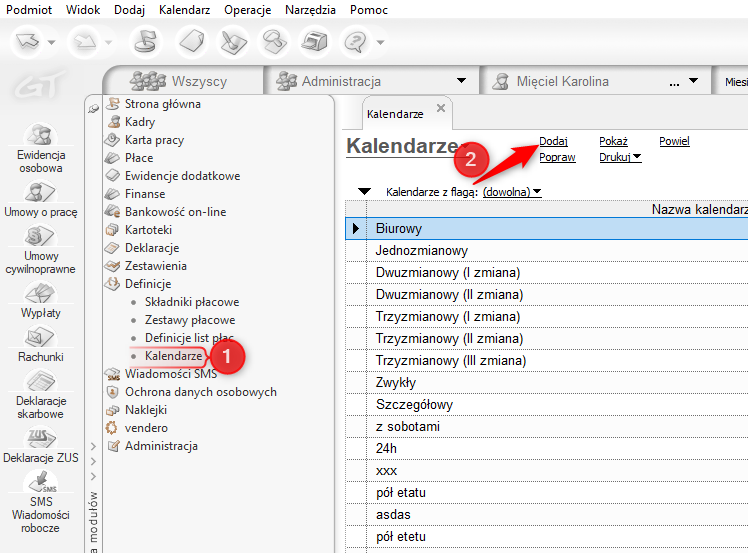Open Finanse in the tree
The height and width of the screenshot is (553, 748).
(145, 194)
